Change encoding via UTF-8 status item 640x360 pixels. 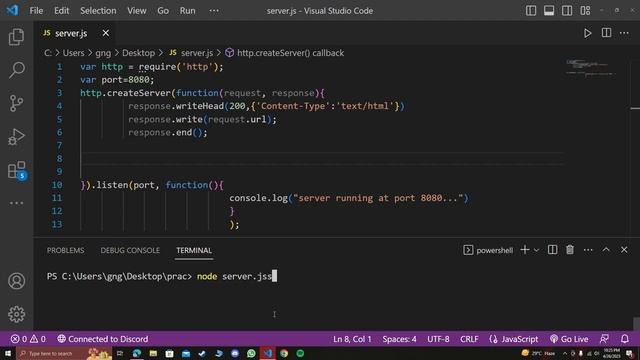coord(438,339)
